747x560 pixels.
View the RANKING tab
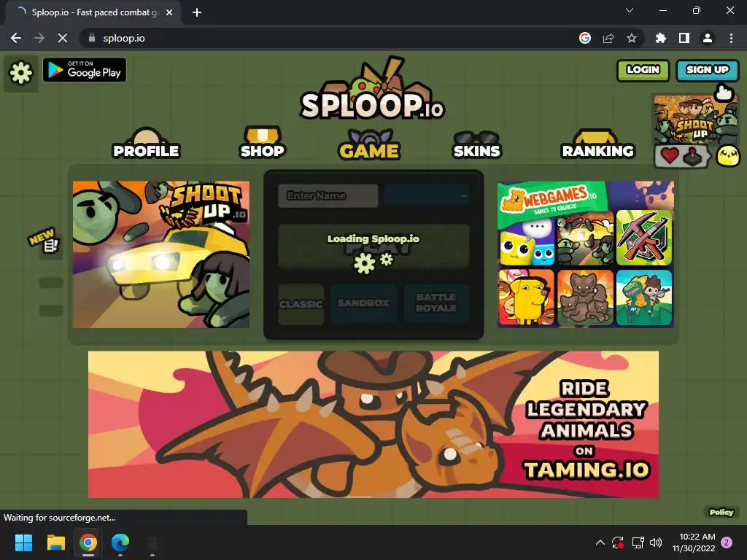pos(598,144)
